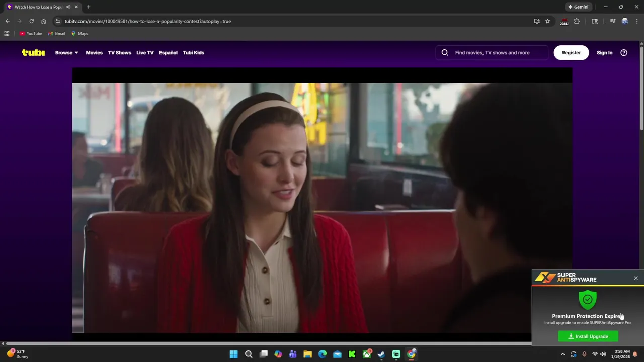Screen dimensions: 644x362
Task: Open the Xbox app from the taskbar
Action: tap(367, 354)
